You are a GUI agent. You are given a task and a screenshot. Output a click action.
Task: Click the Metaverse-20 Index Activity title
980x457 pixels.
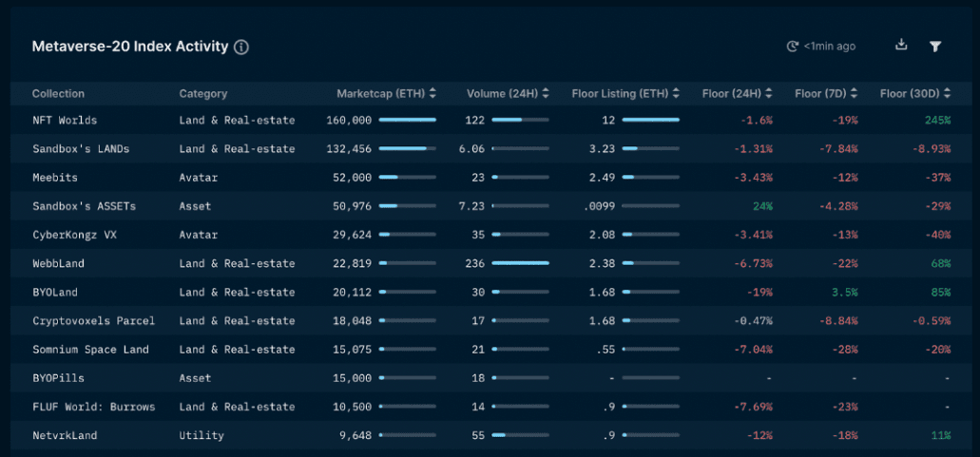[x=130, y=47]
